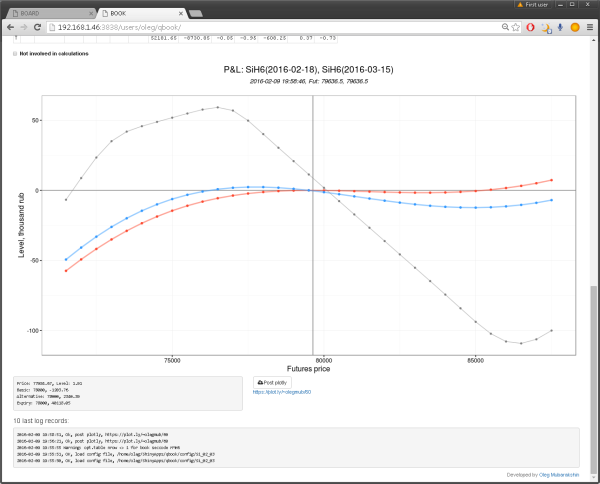Open the plot.ly link below Post plotly

click(282, 392)
